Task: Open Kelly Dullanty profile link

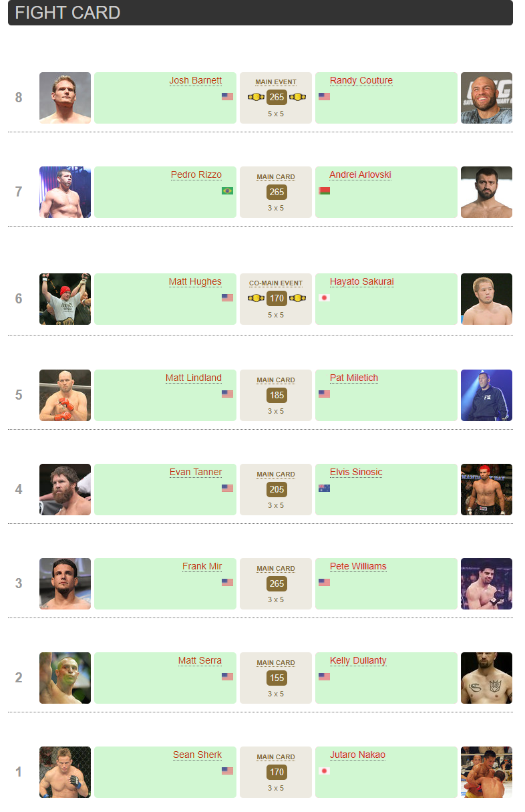Action: pos(358,661)
